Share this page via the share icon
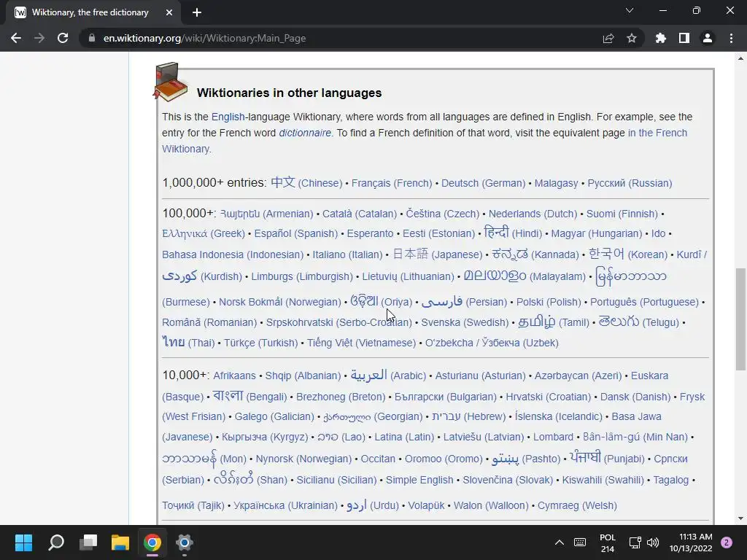Image resolution: width=747 pixels, height=560 pixels. click(x=608, y=38)
